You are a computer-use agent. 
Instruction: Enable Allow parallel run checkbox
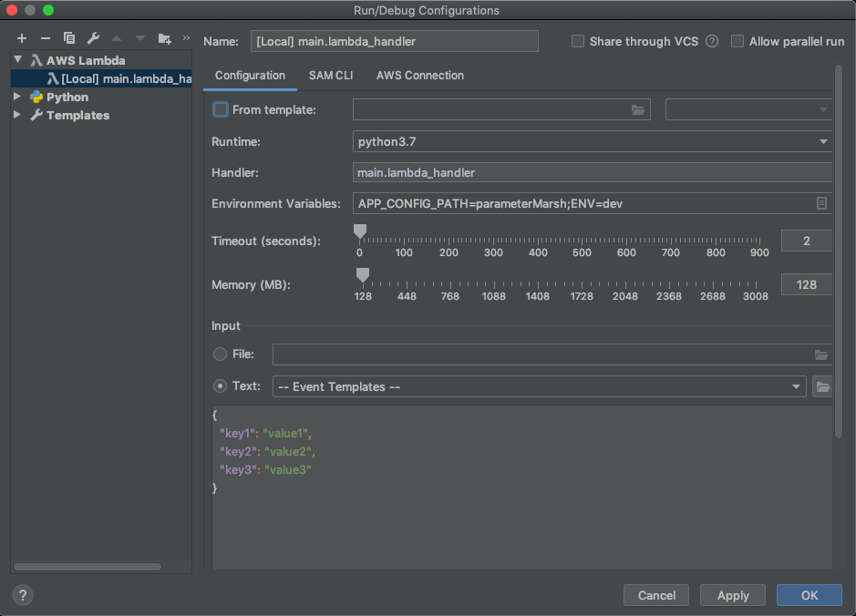737,42
